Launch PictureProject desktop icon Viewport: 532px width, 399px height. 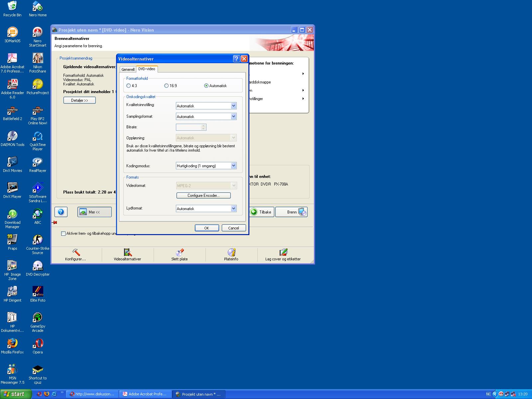click(x=38, y=87)
